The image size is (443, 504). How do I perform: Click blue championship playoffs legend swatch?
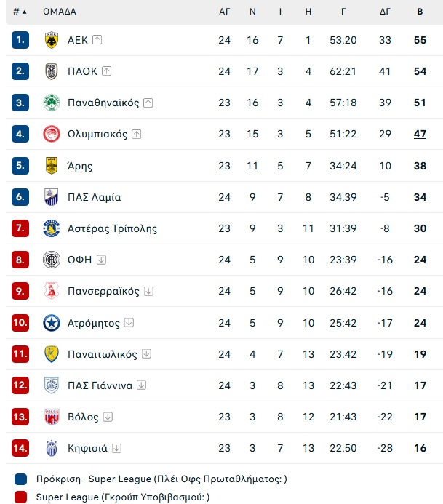[x=21, y=479]
